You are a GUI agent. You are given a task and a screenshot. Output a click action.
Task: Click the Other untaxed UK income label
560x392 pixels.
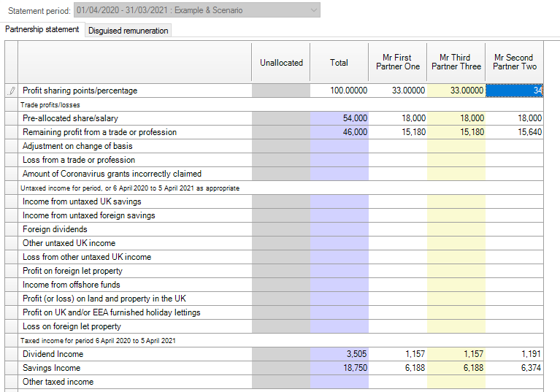click(69, 243)
